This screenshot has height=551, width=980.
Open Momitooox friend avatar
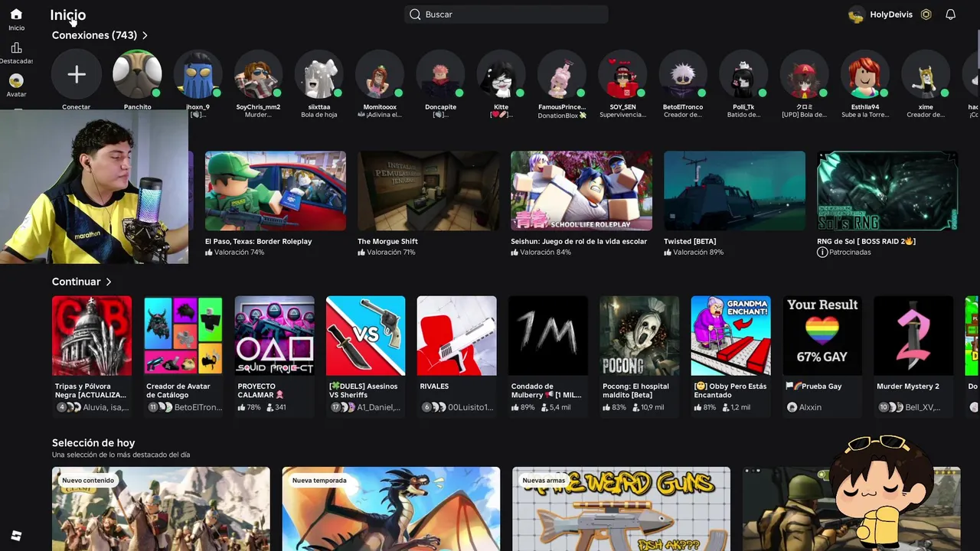(380, 74)
